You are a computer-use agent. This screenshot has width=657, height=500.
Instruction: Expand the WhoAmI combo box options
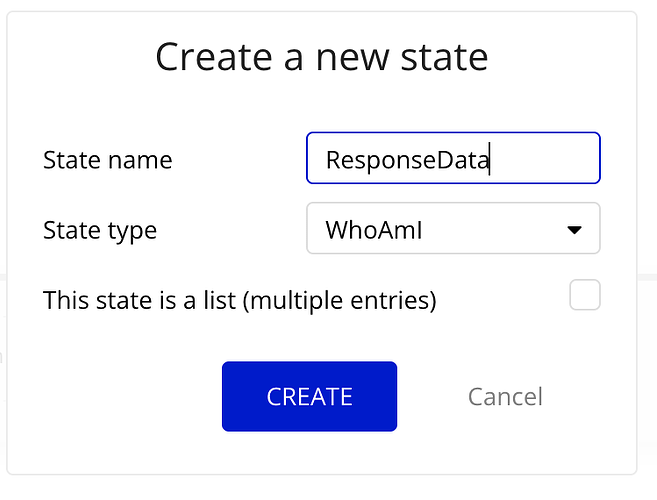(x=452, y=229)
